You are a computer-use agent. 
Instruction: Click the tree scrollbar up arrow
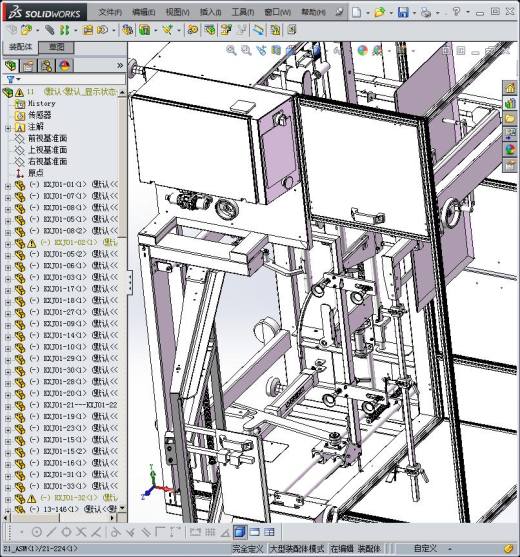pyautogui.click(x=122, y=92)
